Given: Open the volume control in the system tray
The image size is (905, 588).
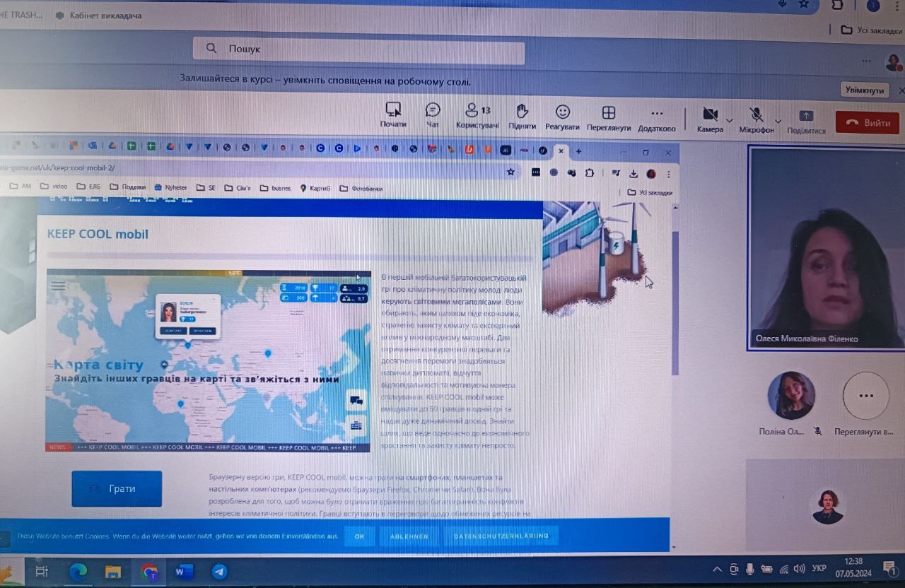Looking at the screenshot, I should [800, 569].
